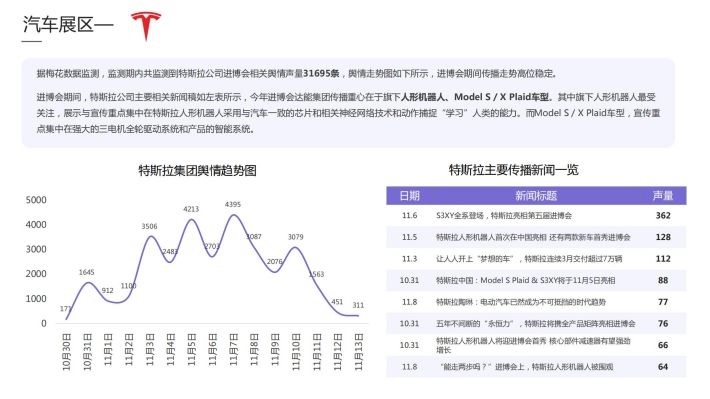Viewport: 710px width, 399px height.
Task: Select the S3XY全系登场 news row
Action: (536, 215)
